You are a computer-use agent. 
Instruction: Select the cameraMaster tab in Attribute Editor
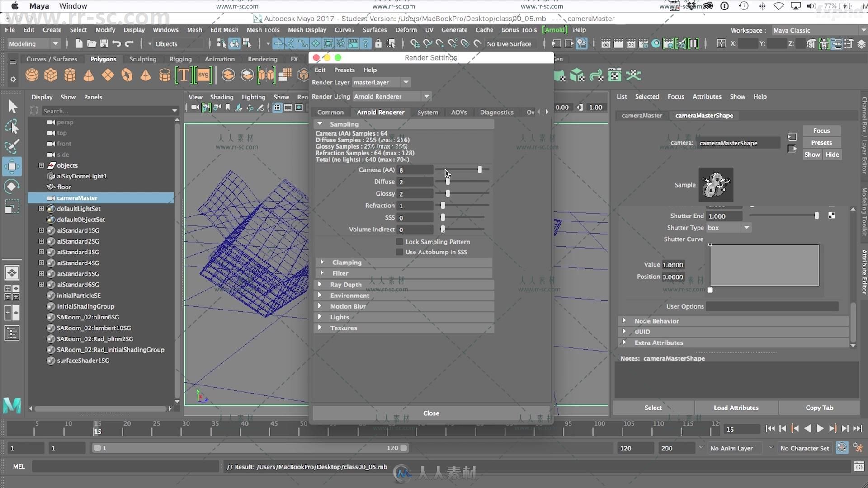(642, 116)
